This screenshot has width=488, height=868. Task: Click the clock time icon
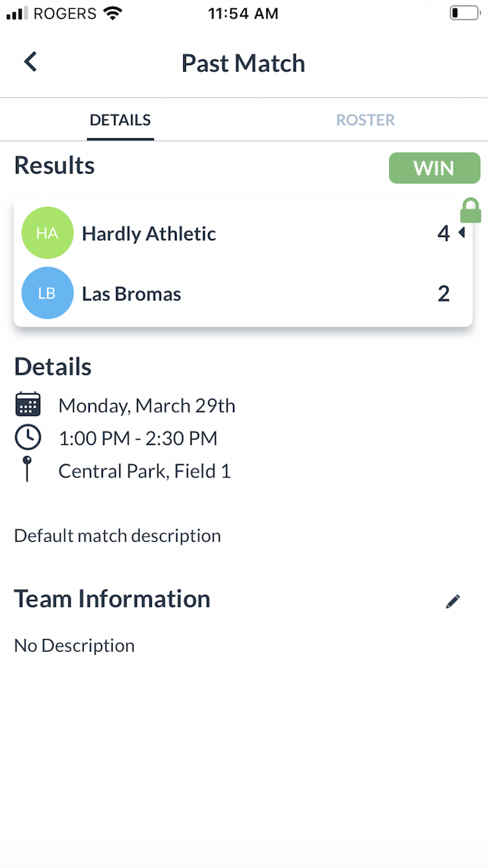[x=28, y=437]
